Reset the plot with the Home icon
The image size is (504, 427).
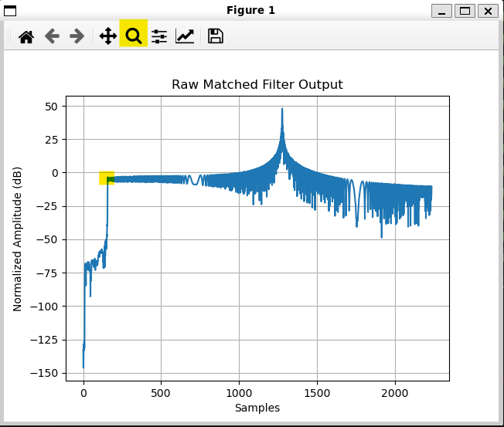tap(26, 36)
